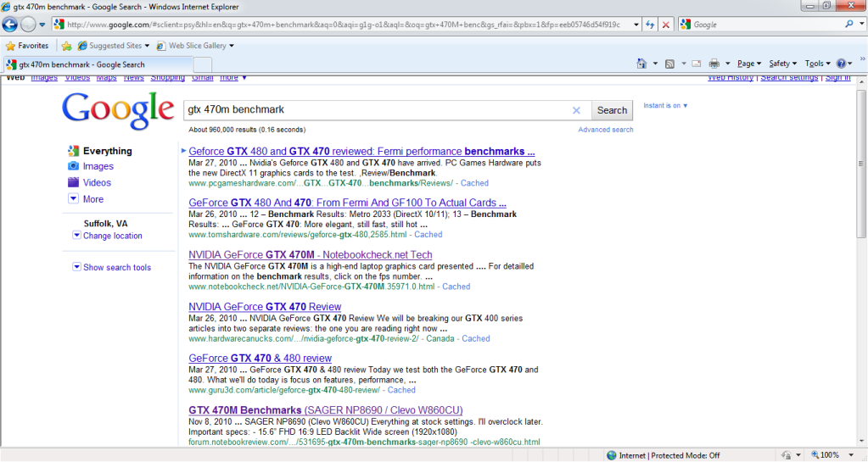Click the Print icon
The width and height of the screenshot is (868, 462).
714,64
